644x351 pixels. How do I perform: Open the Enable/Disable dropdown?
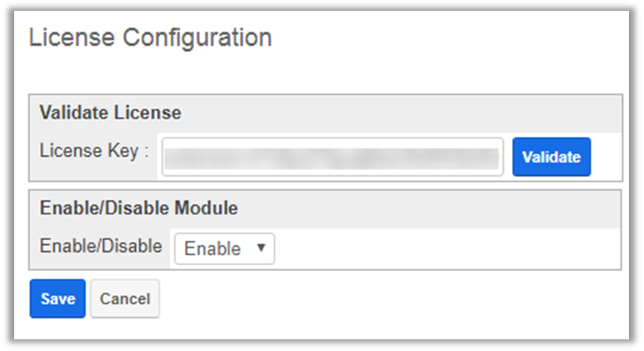[x=224, y=248]
